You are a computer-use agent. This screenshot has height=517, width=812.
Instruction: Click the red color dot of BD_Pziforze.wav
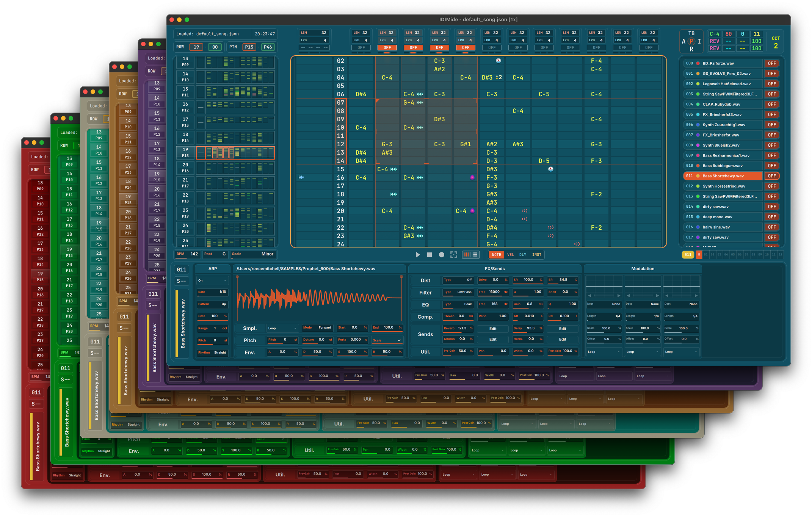click(x=698, y=63)
